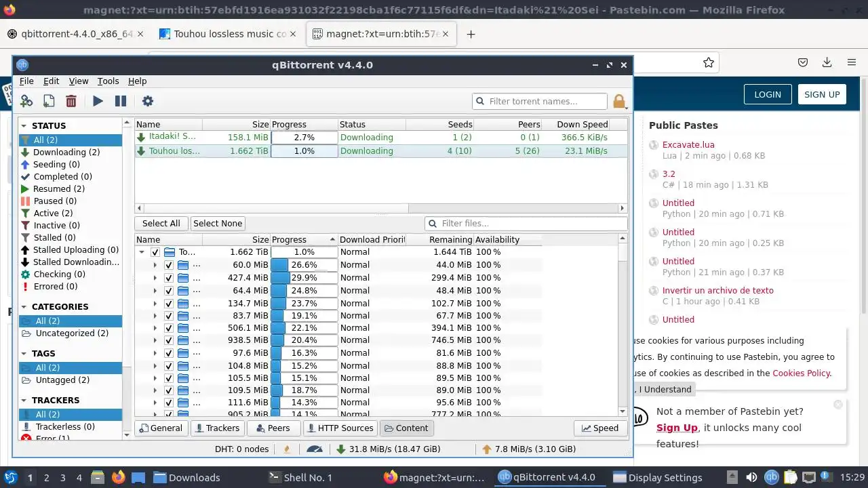
Task: Click the padlock lock-UI icon
Action: (x=618, y=102)
